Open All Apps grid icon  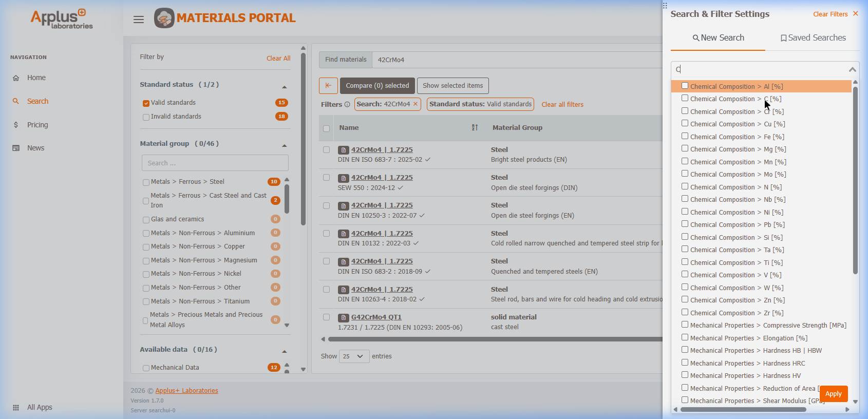(16, 408)
